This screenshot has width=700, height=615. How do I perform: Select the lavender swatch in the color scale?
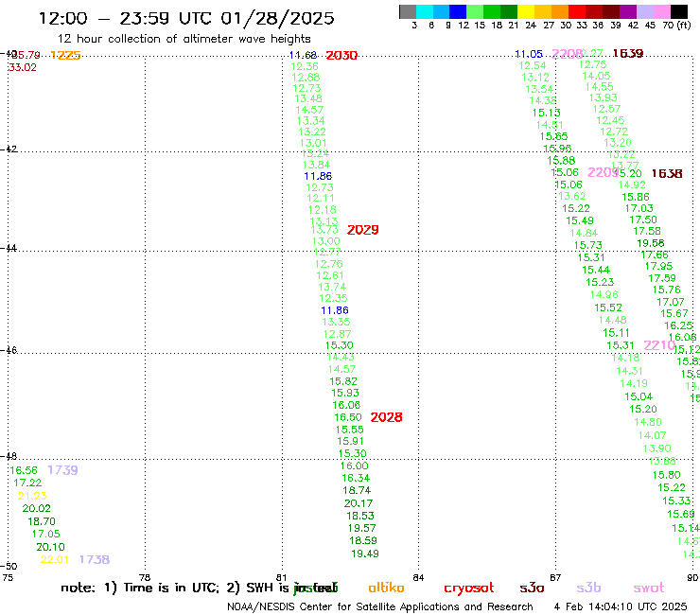644,11
